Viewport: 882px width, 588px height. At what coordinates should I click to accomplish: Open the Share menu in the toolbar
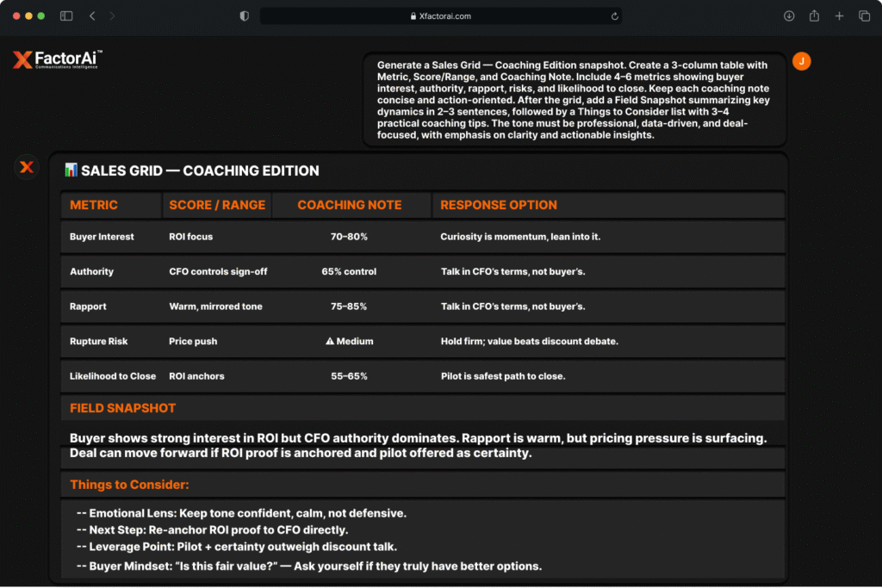point(814,16)
